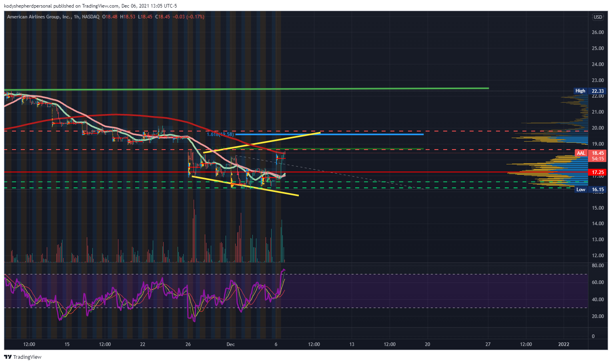Select the upper yellow trend line
The width and height of the screenshot is (612, 364).
pyautogui.click(x=262, y=142)
